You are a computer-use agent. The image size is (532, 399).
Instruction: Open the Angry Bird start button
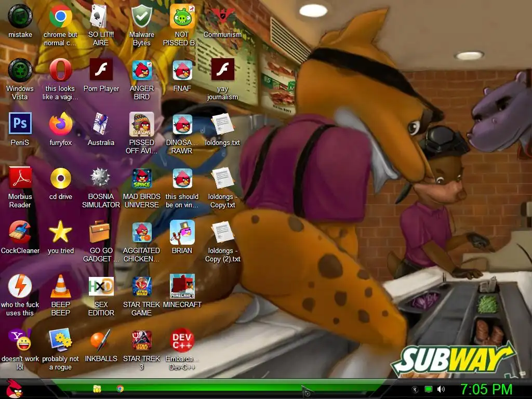pos(14,389)
